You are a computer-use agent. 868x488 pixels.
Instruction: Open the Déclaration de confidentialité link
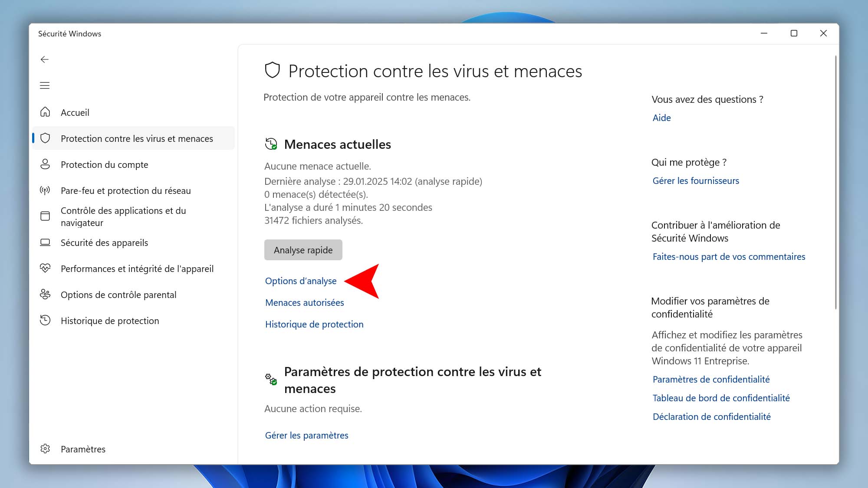[x=712, y=416]
